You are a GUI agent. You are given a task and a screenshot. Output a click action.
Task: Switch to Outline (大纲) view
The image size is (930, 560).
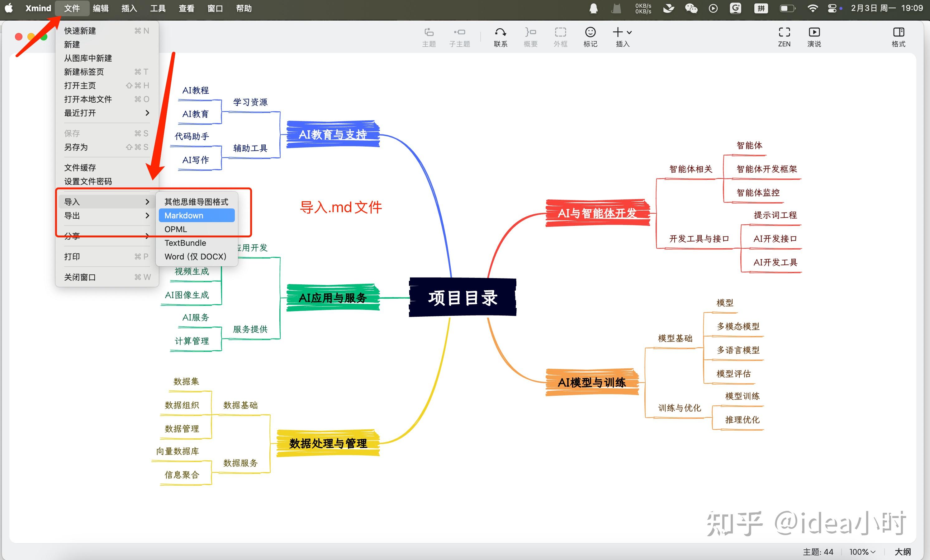click(x=903, y=552)
